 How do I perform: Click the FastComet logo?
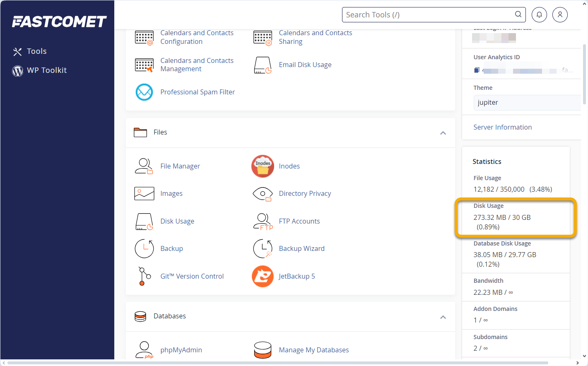click(59, 22)
